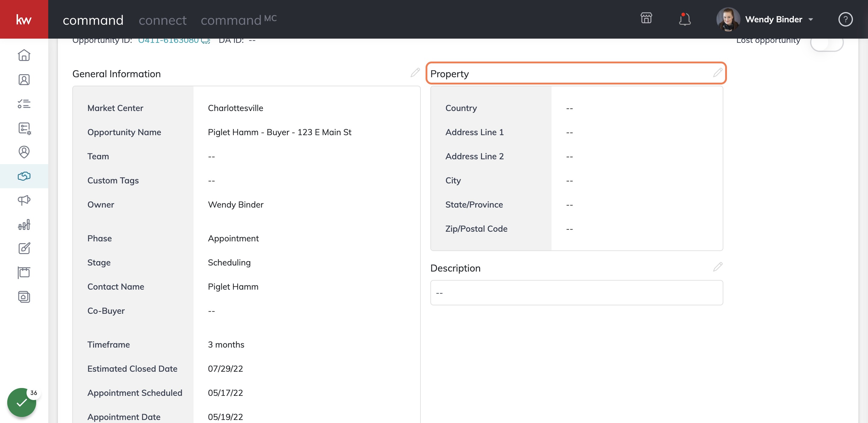Viewport: 868px width, 423px height.
Task: Open the Tasks checklist icon
Action: click(24, 103)
